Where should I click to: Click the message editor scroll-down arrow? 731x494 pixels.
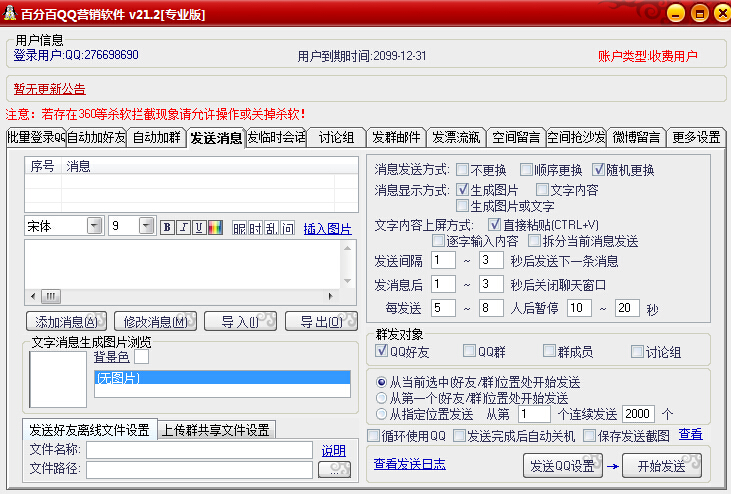[x=347, y=281]
